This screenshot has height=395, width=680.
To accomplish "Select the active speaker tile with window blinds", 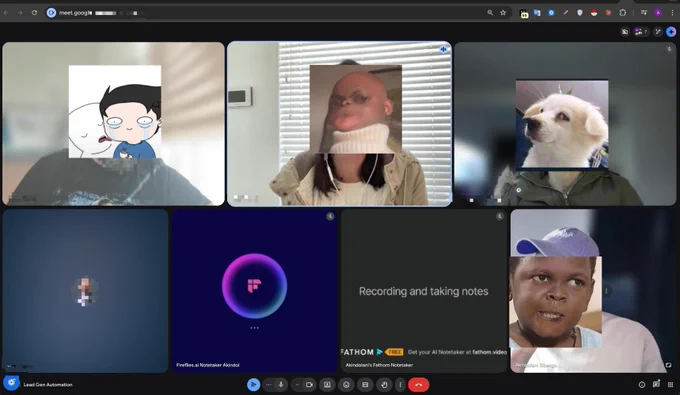I will [x=339, y=124].
